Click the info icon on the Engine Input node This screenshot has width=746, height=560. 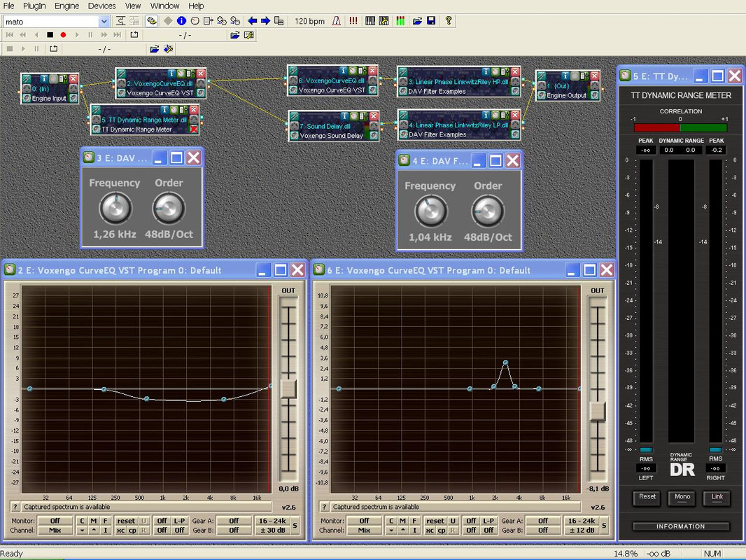click(x=44, y=78)
